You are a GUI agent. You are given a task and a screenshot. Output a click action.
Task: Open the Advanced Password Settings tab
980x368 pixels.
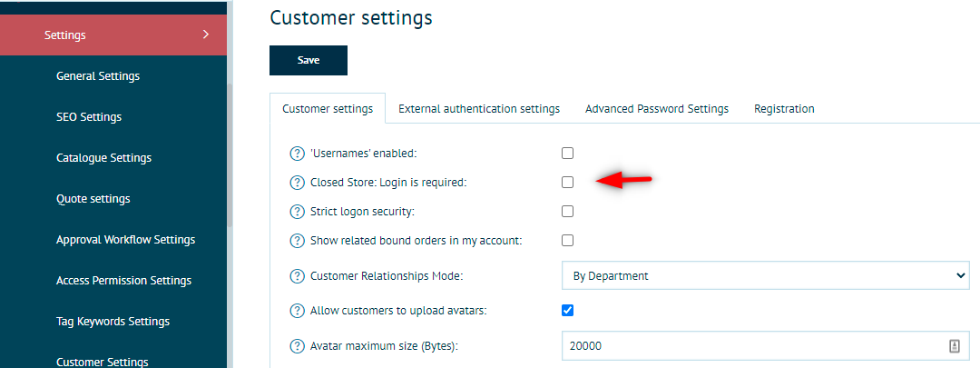tap(657, 109)
